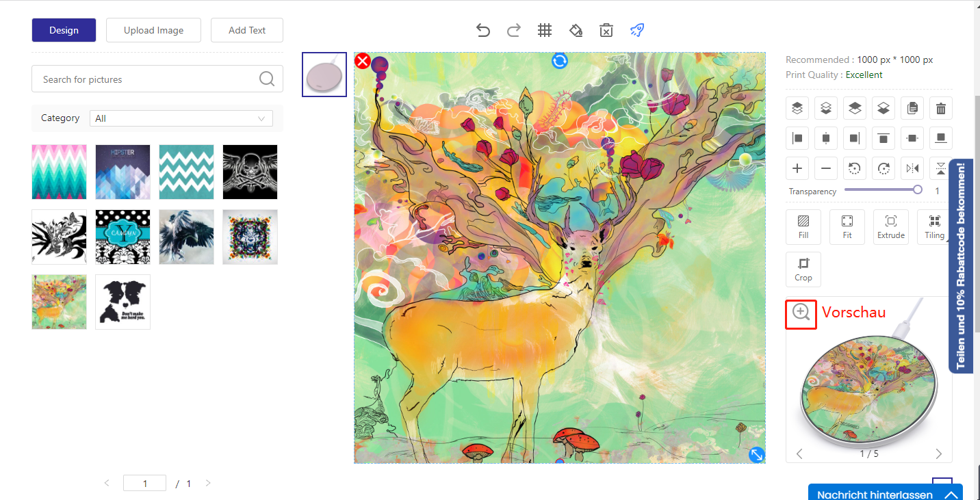Click the undo arrow icon
980x500 pixels.
[483, 30]
